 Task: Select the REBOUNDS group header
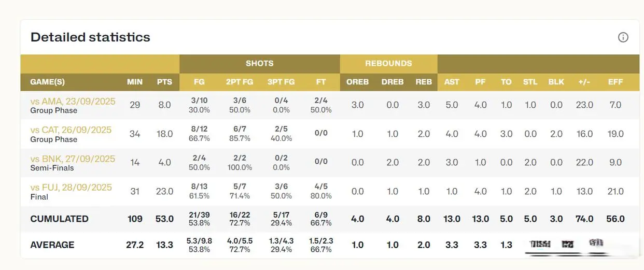(x=388, y=64)
